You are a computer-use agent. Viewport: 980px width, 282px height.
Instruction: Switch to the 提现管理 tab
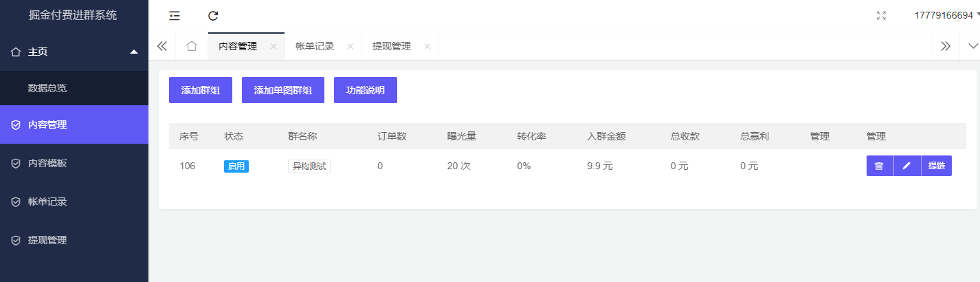point(392,46)
